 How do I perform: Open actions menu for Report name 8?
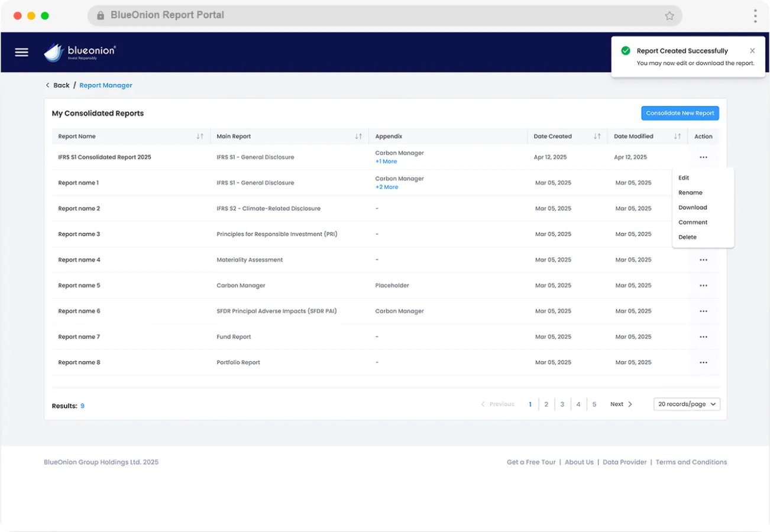click(703, 362)
